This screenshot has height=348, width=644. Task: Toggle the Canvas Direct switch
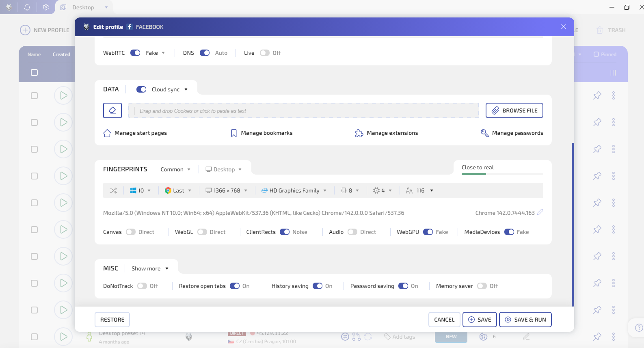pyautogui.click(x=131, y=232)
